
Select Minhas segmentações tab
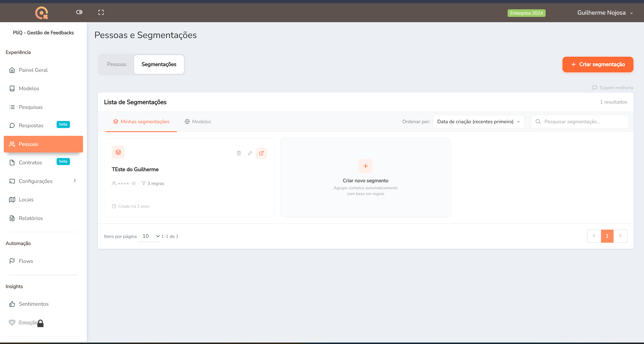tap(141, 122)
